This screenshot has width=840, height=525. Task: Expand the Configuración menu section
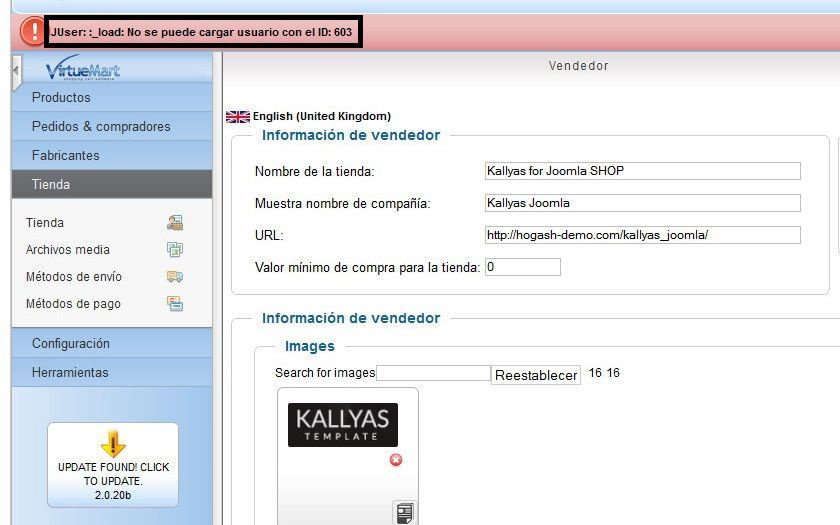(x=112, y=343)
